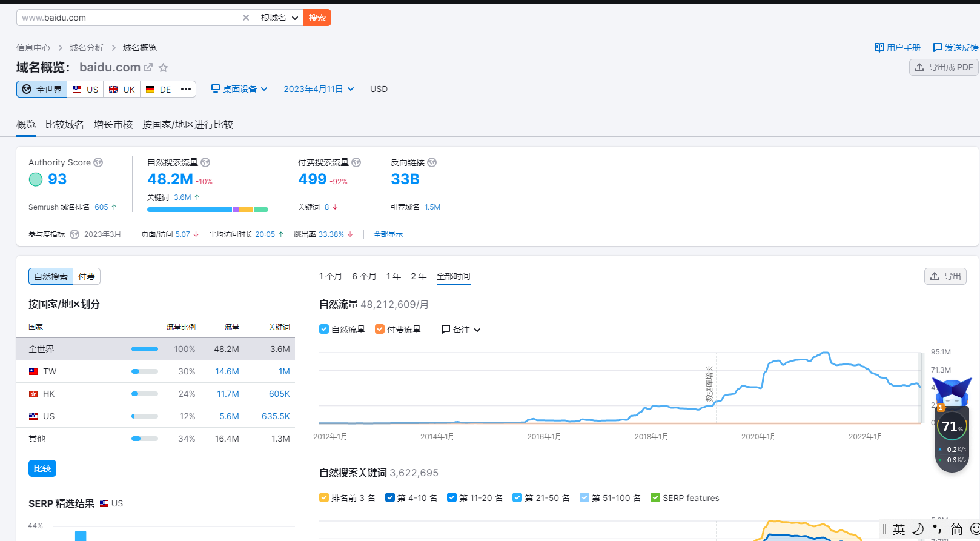Choose 1 年 time range
980x541 pixels.
pyautogui.click(x=394, y=276)
